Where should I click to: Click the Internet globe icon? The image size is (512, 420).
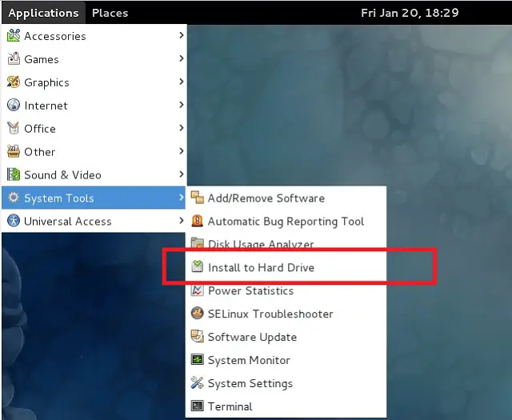coord(14,105)
